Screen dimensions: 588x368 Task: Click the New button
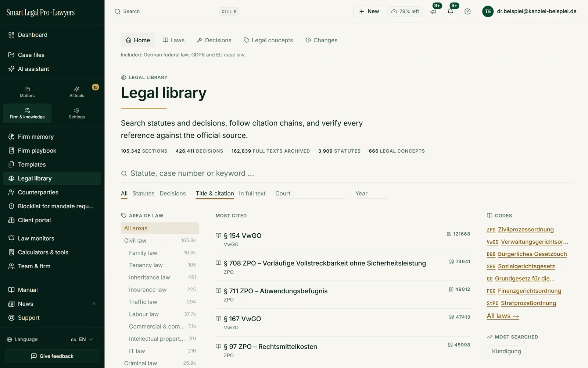coord(369,11)
